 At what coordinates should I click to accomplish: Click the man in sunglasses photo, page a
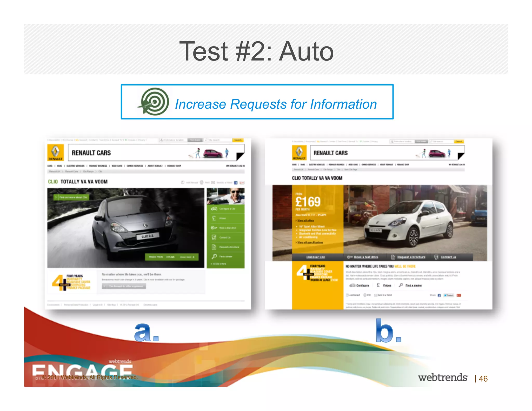[225, 196]
